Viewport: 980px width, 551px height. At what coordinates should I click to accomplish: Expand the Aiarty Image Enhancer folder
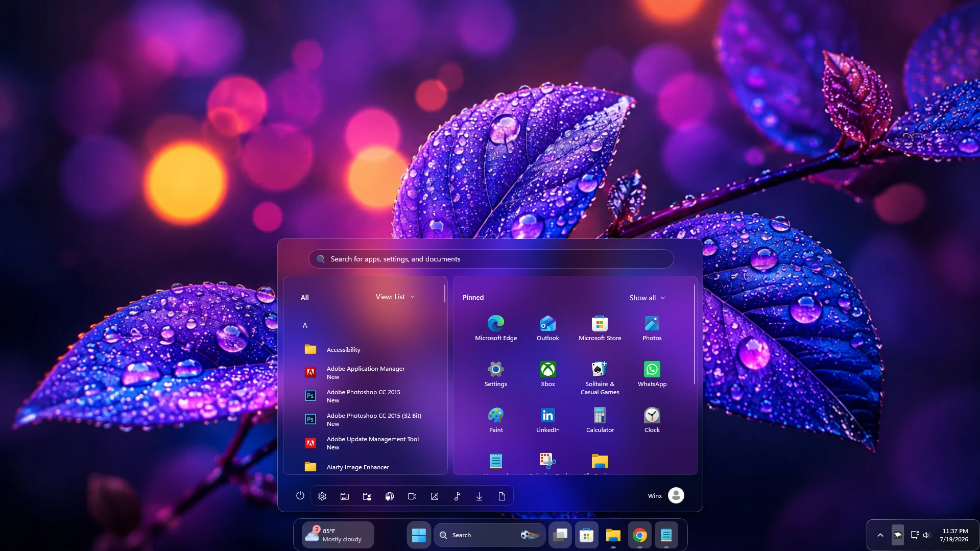pos(366,467)
